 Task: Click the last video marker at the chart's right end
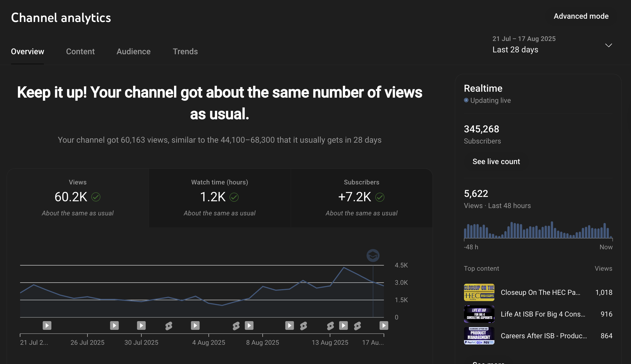(x=384, y=325)
